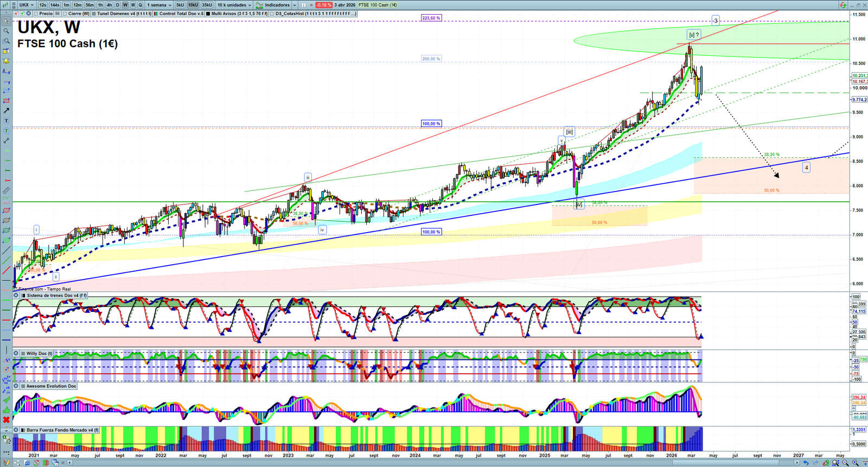Select the 4h timeframe
The width and height of the screenshot is (868, 467).
(x=109, y=5)
